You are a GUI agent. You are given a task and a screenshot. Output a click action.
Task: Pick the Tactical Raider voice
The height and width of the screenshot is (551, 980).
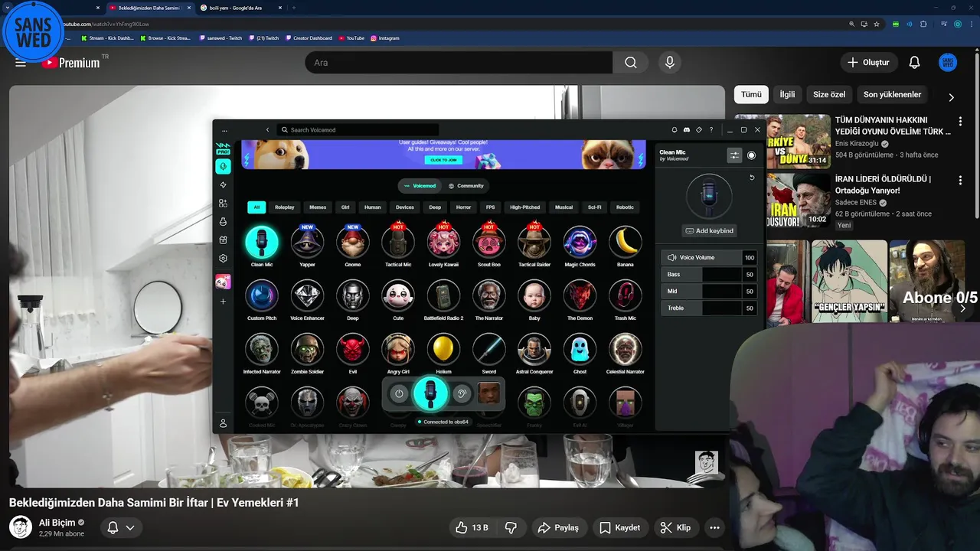click(x=534, y=243)
